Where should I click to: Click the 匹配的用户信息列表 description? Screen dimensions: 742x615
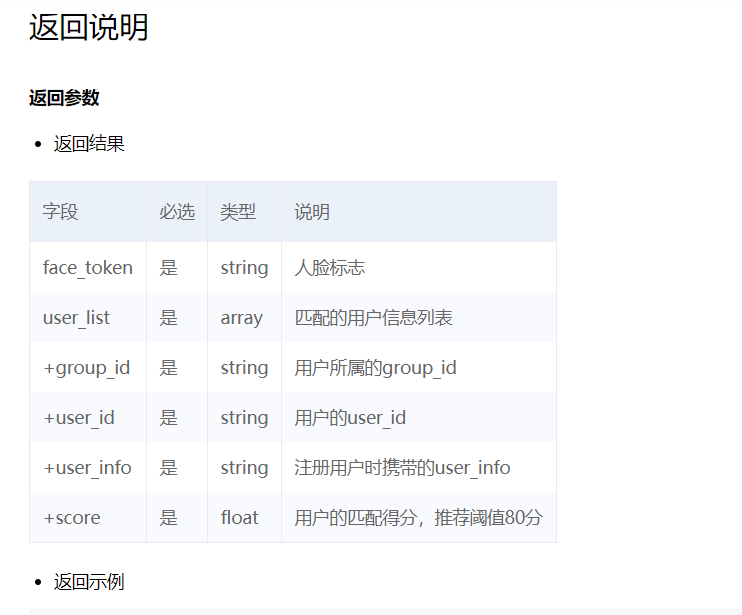(x=373, y=318)
